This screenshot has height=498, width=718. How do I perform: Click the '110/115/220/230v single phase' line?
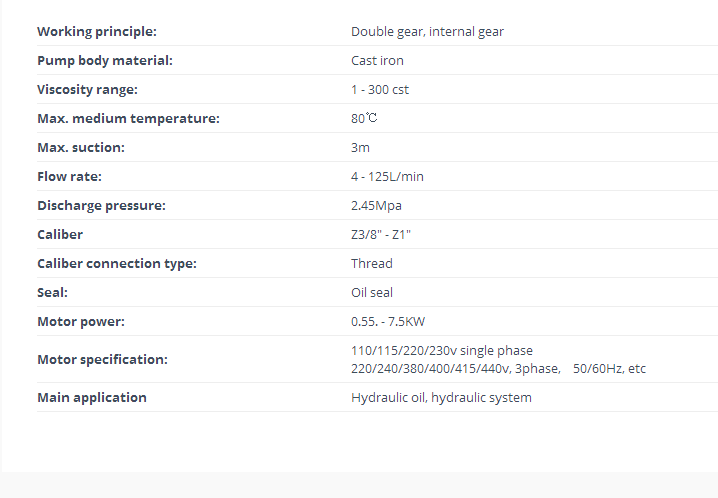442,351
